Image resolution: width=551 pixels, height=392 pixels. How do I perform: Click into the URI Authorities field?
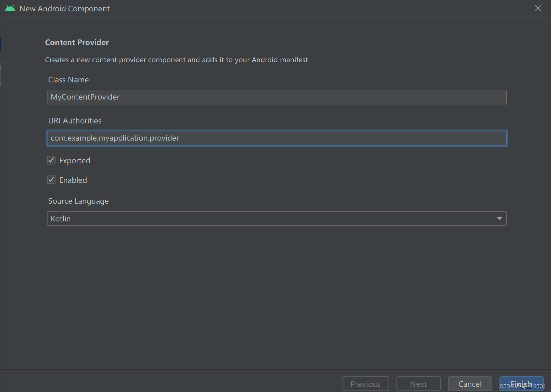tap(276, 138)
